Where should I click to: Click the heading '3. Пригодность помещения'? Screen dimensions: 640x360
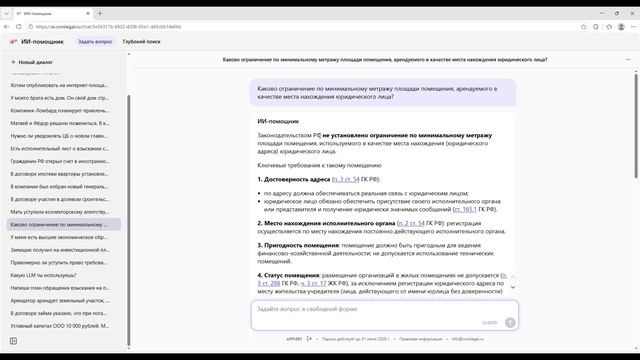click(298, 245)
